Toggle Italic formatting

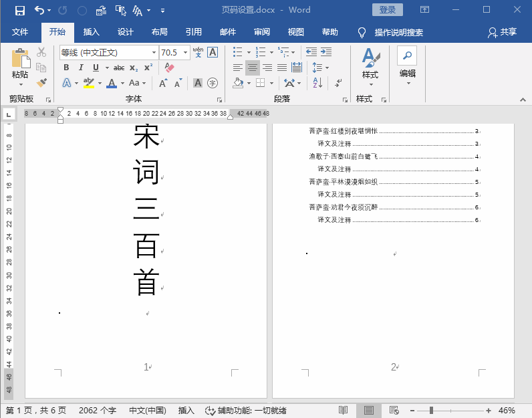click(81, 68)
